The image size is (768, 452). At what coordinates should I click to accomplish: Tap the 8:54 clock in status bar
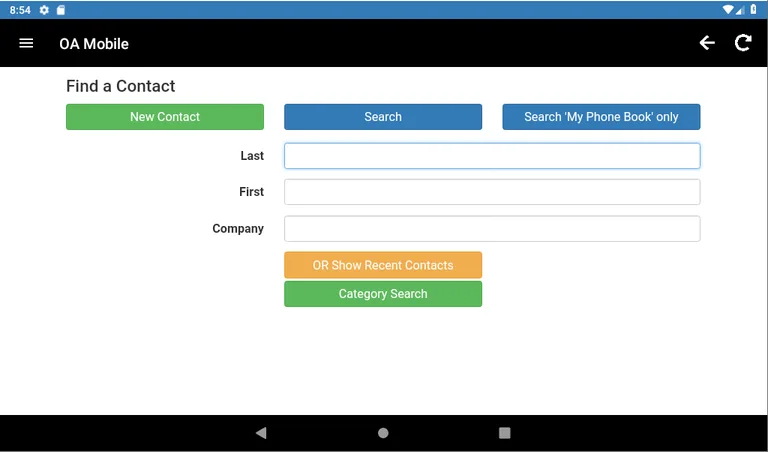[x=20, y=10]
